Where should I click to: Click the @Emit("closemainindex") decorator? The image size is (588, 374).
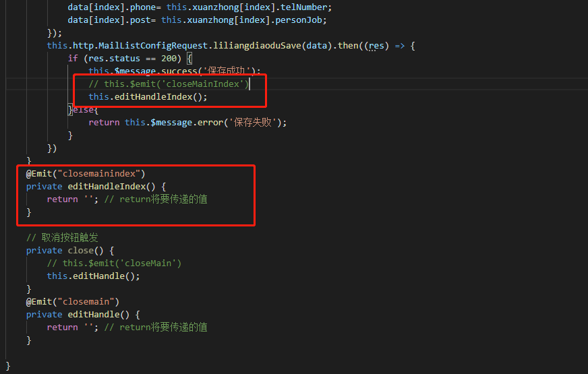click(86, 173)
